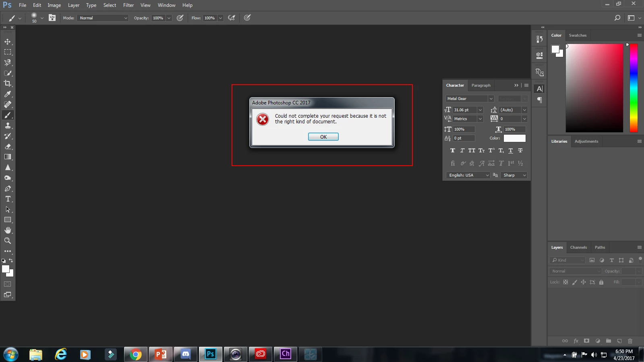
Task: Select the Eraser tool
Action: point(8,146)
